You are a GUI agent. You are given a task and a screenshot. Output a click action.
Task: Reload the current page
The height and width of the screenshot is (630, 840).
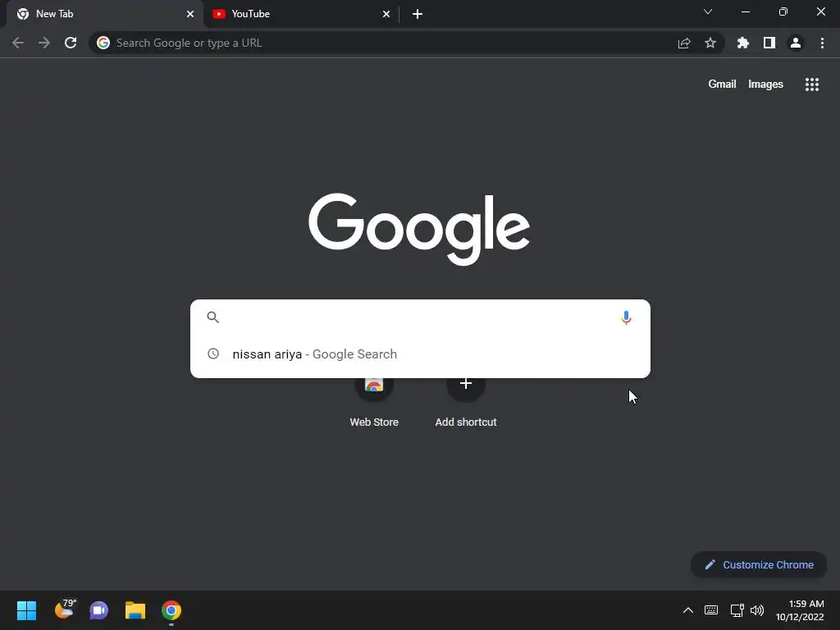pos(71,43)
